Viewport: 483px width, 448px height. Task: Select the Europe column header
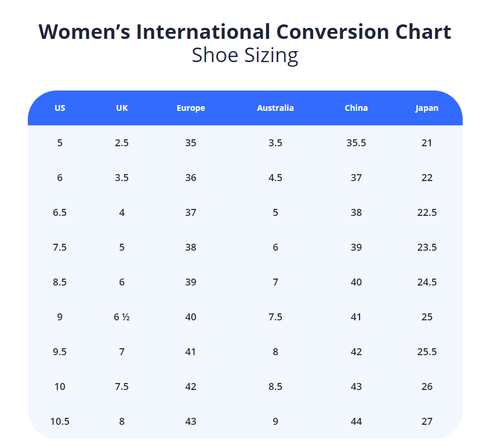tap(191, 108)
